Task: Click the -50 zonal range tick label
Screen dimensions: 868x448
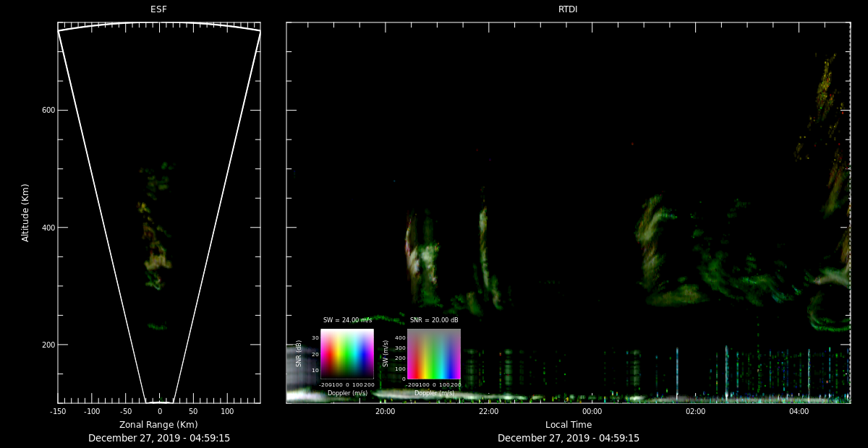Action: pos(126,411)
